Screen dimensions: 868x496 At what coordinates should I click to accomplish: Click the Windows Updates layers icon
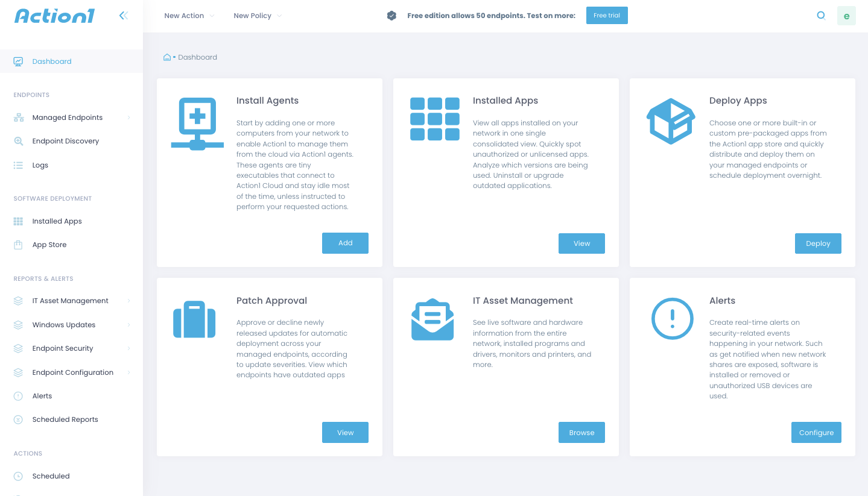click(x=19, y=325)
